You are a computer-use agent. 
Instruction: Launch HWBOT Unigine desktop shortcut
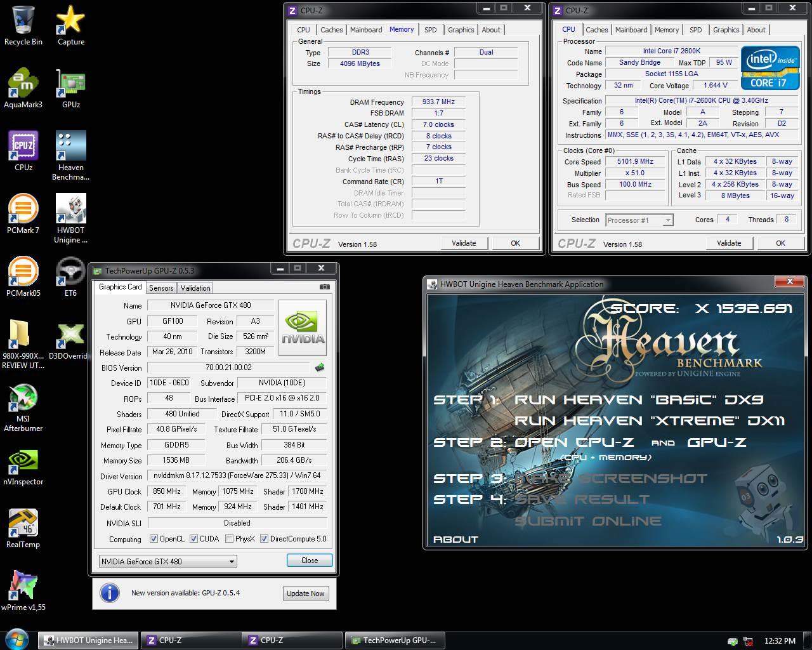point(71,218)
